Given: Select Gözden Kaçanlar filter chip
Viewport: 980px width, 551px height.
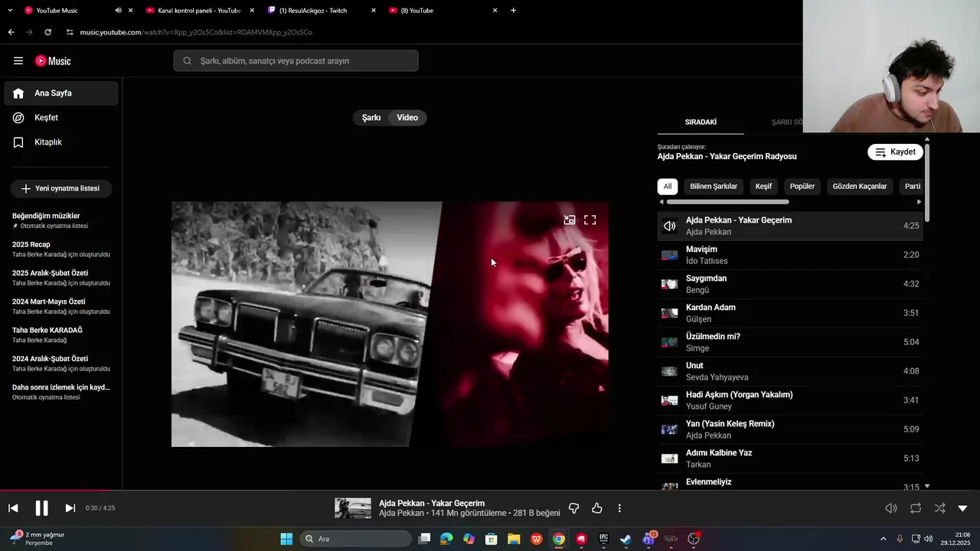Looking at the screenshot, I should tap(860, 186).
